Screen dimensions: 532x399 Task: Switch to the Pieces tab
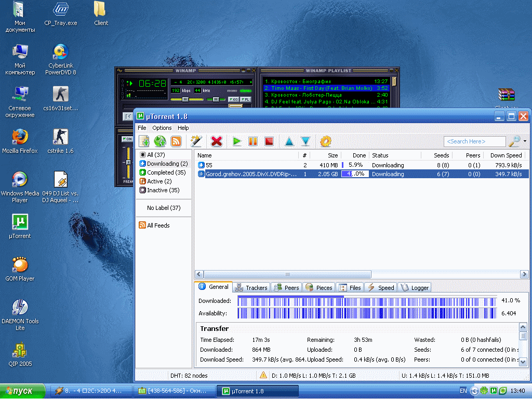(319, 288)
